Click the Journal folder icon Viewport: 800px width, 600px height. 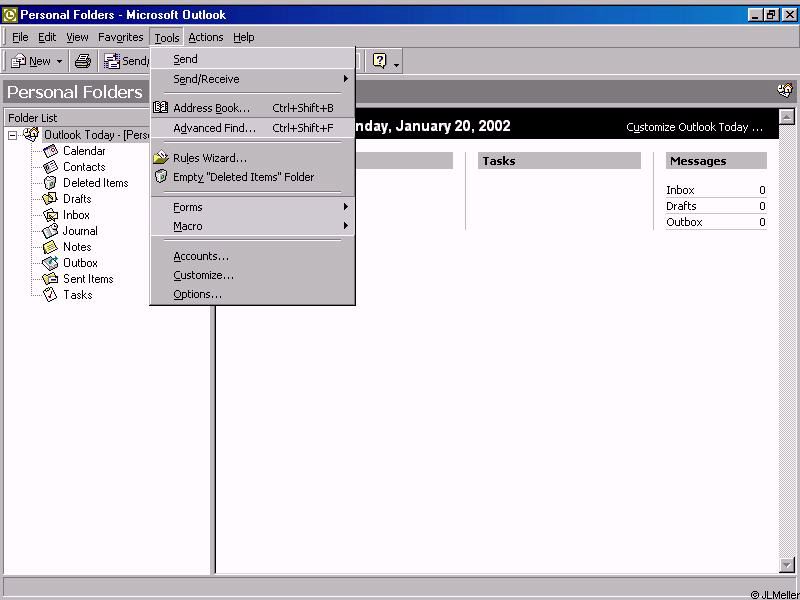click(50, 231)
